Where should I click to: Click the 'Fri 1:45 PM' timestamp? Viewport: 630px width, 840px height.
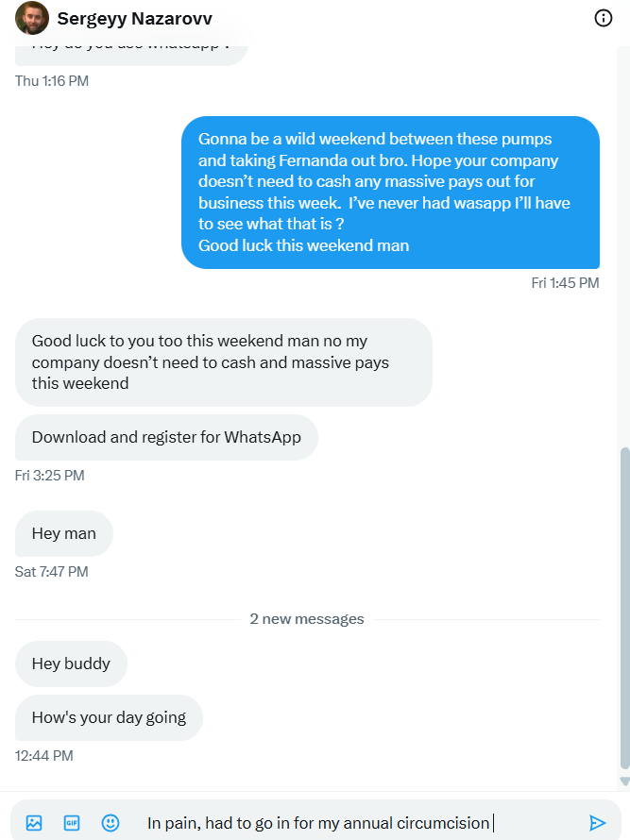tap(565, 282)
